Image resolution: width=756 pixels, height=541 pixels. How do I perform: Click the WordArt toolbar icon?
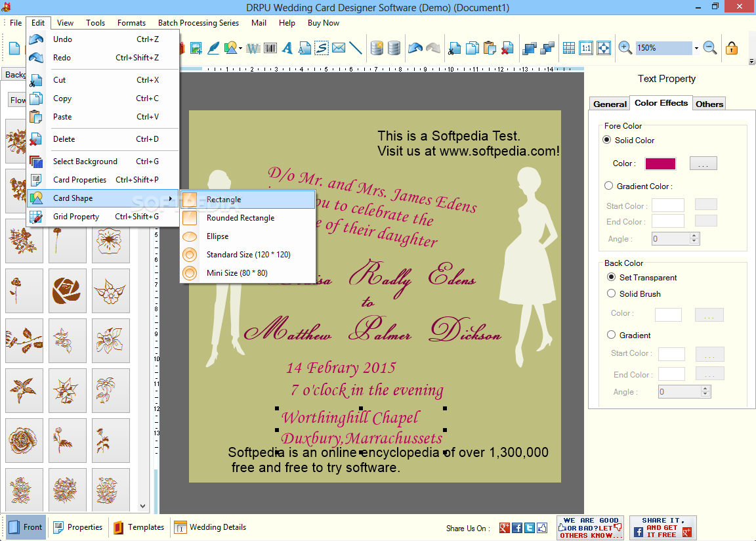coord(253,48)
